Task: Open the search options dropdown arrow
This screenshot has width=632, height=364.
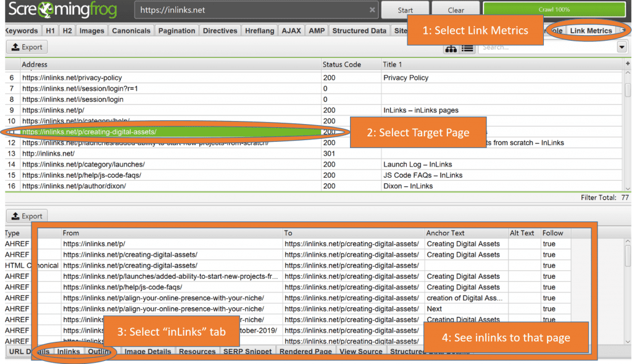Action: pyautogui.click(x=622, y=47)
